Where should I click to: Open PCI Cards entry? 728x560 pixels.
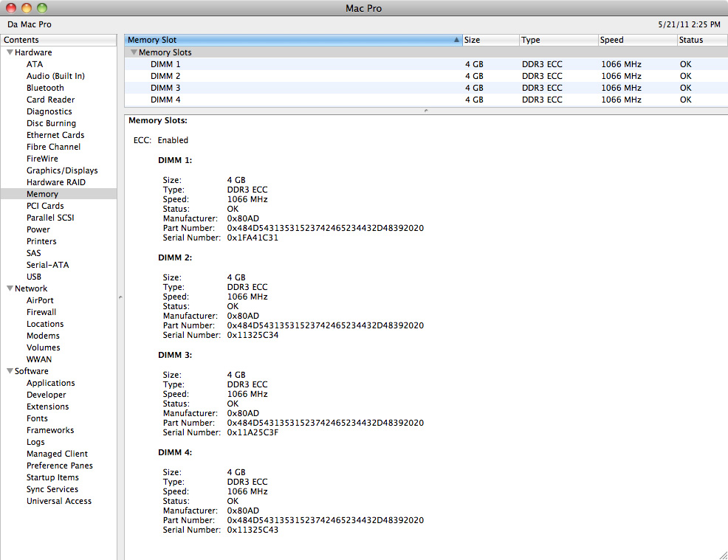click(x=45, y=206)
